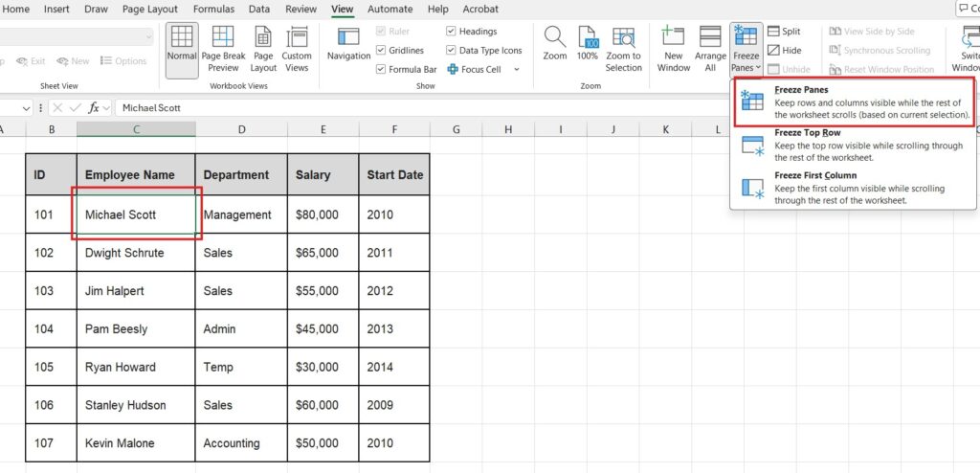
Task: Click the disabled Ruler checkbox
Action: 381,32
